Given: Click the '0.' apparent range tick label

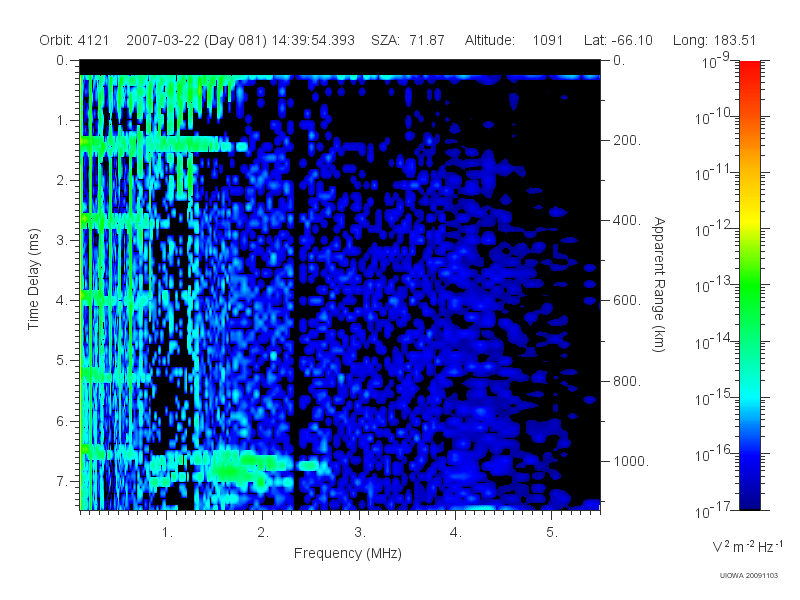Looking at the screenshot, I should tap(619, 61).
